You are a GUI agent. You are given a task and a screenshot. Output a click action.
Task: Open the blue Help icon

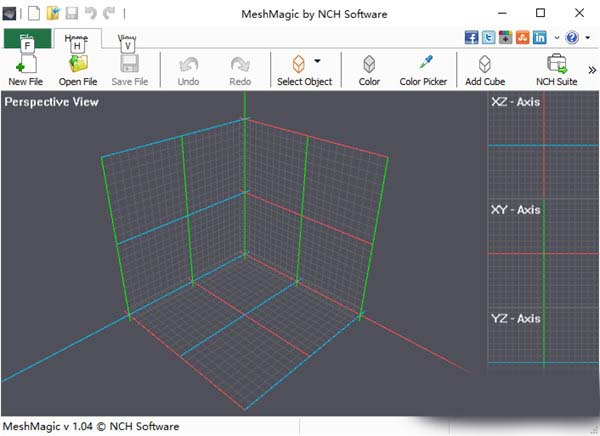(572, 38)
